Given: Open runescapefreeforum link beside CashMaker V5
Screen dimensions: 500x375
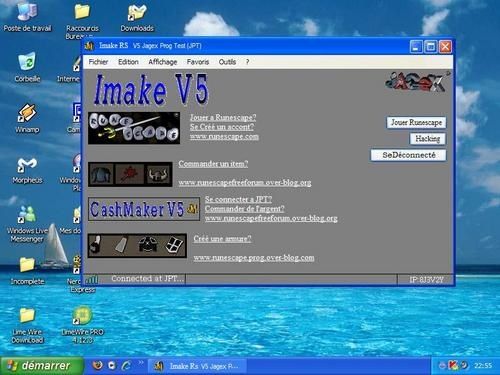Looking at the screenshot, I should (x=271, y=218).
